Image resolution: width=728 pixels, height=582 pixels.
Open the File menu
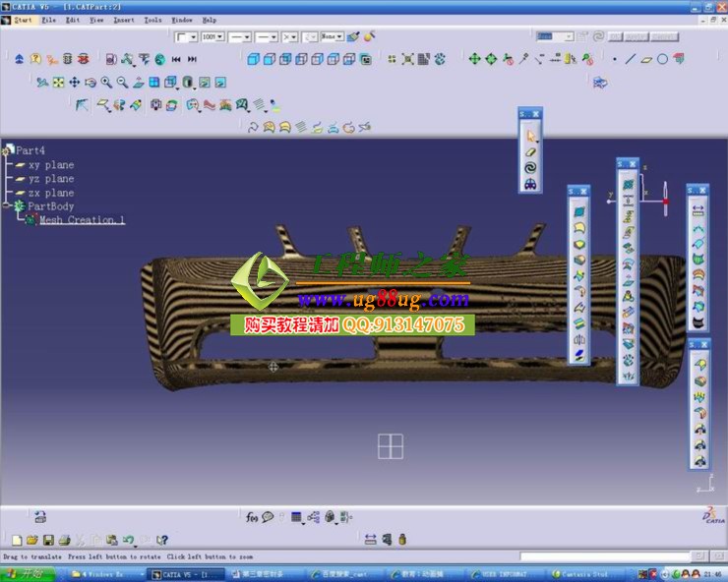click(x=49, y=20)
